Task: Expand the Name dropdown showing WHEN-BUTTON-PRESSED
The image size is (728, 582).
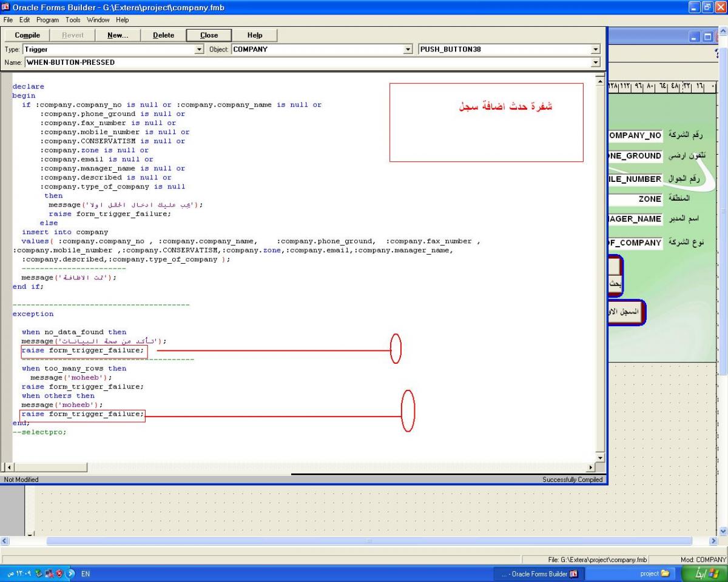Action: [x=595, y=62]
